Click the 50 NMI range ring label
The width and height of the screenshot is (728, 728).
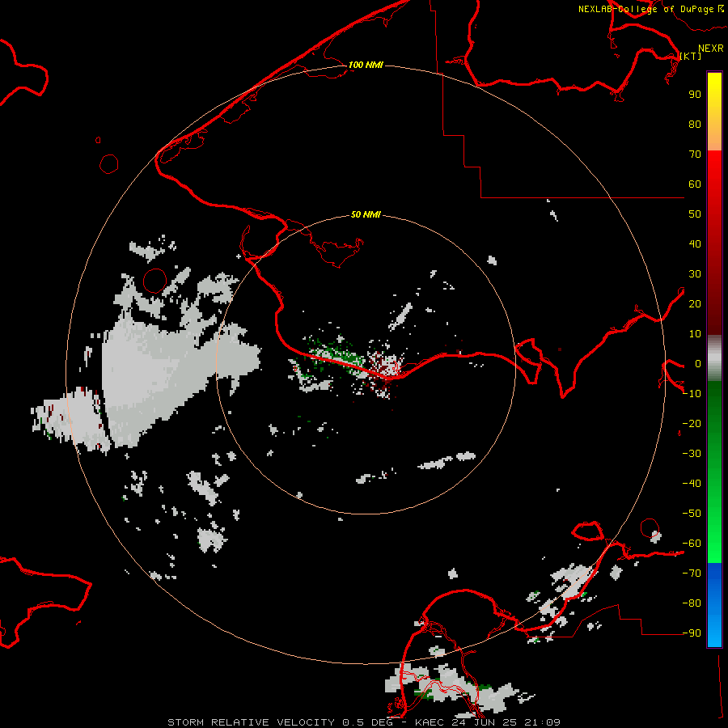click(366, 214)
